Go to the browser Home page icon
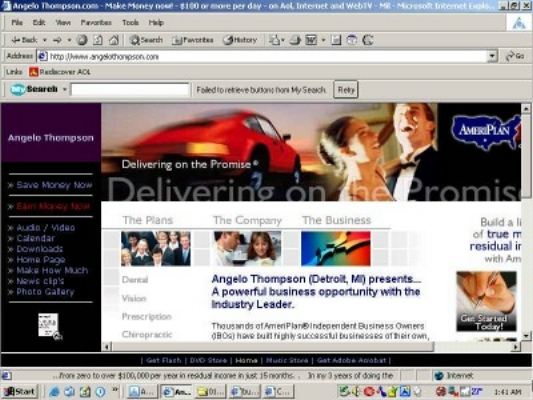 (x=114, y=40)
